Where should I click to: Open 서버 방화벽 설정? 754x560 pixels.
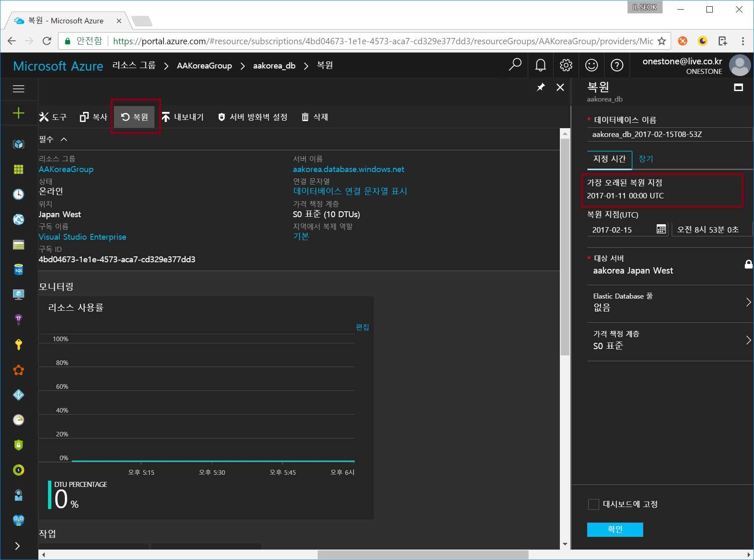point(253,117)
